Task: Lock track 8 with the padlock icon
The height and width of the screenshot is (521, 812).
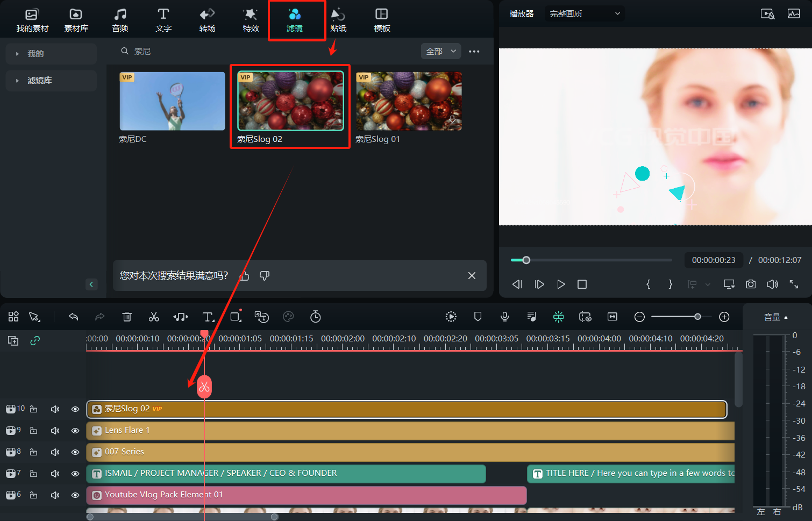Action: tap(34, 452)
